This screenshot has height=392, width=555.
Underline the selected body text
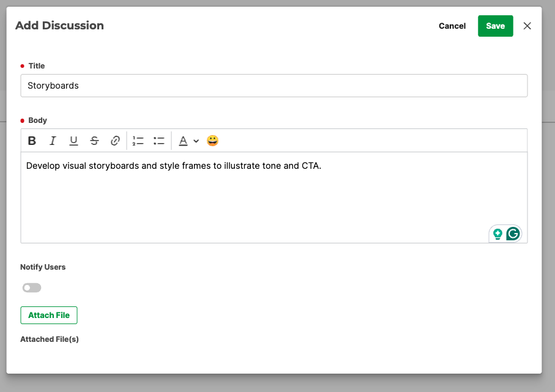coord(73,141)
